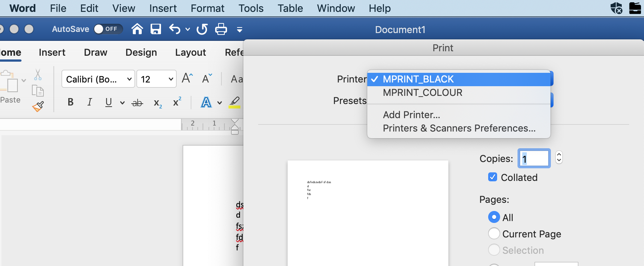Viewport: 644px width, 266px height.
Task: Click the black folder icon in menu bar
Action: coord(635,8)
